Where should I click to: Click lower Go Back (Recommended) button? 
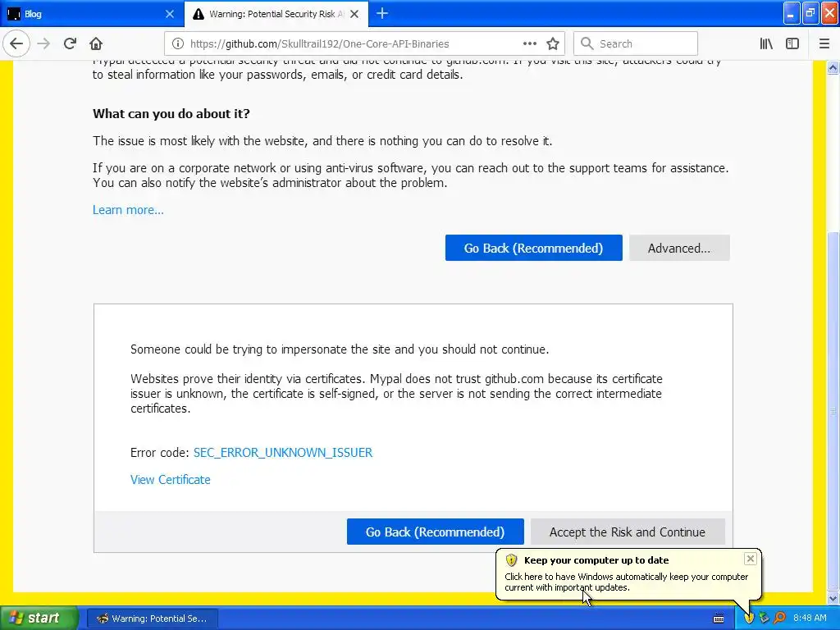[x=435, y=532]
